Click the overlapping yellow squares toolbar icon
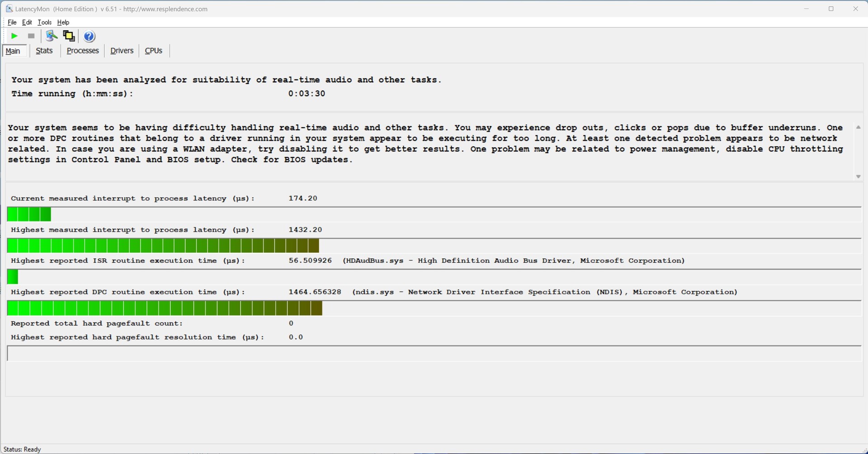The height and width of the screenshot is (454, 868). click(69, 36)
